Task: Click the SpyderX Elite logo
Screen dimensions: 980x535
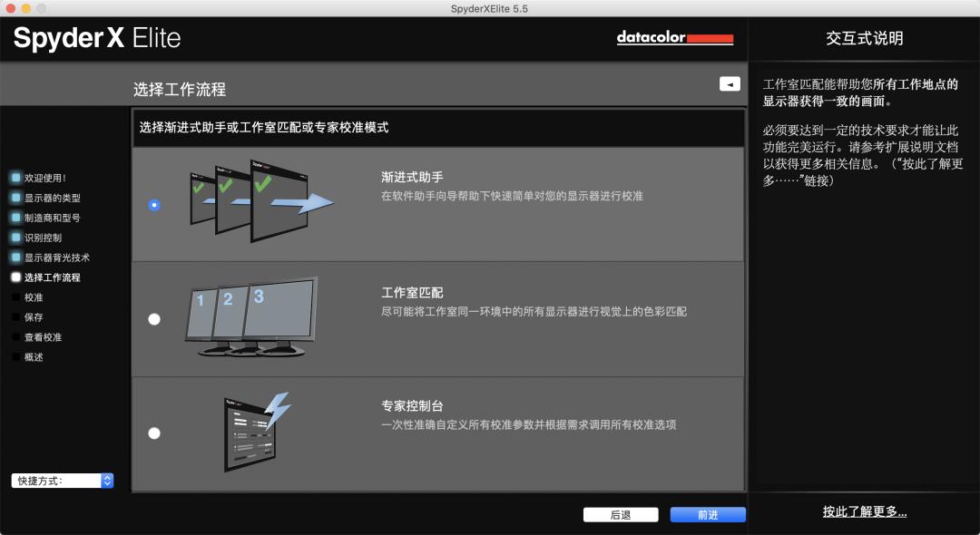Action: pyautogui.click(x=97, y=39)
